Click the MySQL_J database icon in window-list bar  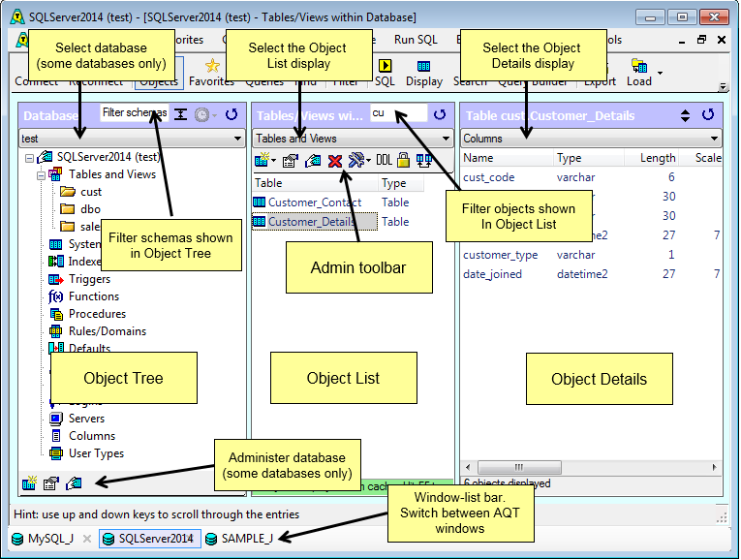point(17,539)
